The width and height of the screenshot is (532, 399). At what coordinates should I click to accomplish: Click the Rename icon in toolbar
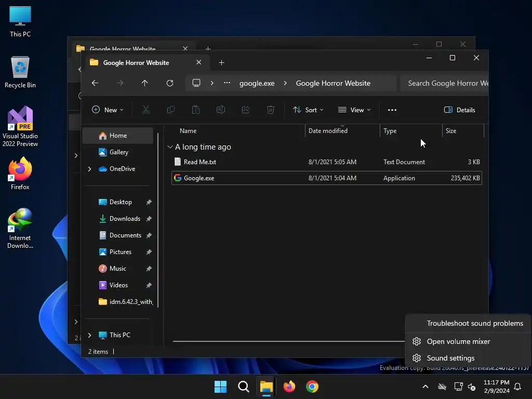[220, 110]
